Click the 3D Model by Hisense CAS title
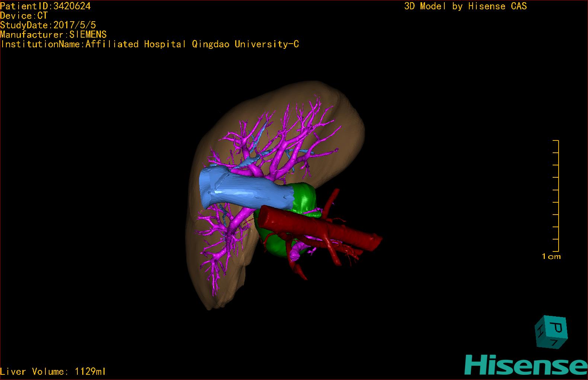The width and height of the screenshot is (588, 380). tap(465, 6)
